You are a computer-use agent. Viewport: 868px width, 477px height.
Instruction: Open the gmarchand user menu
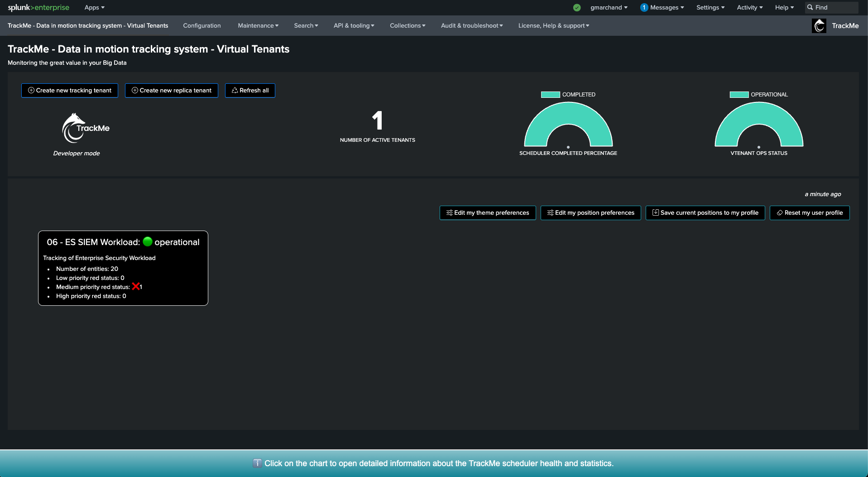[609, 7]
